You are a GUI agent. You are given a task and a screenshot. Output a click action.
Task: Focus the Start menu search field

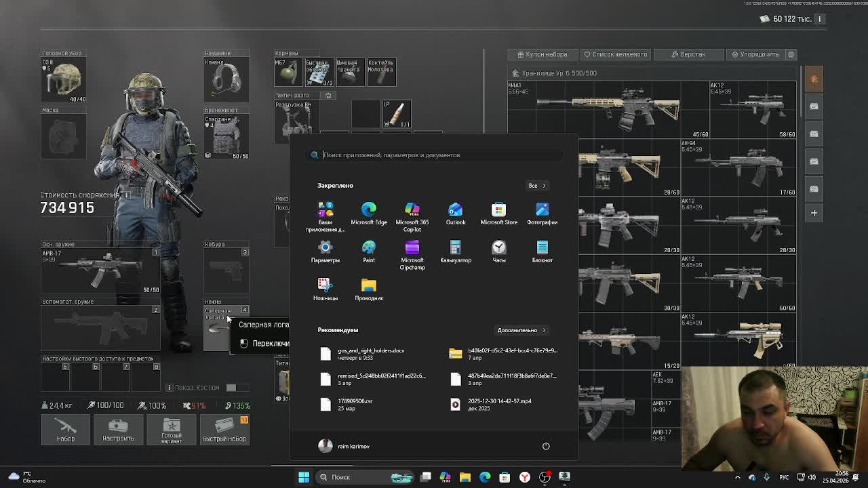click(x=434, y=155)
